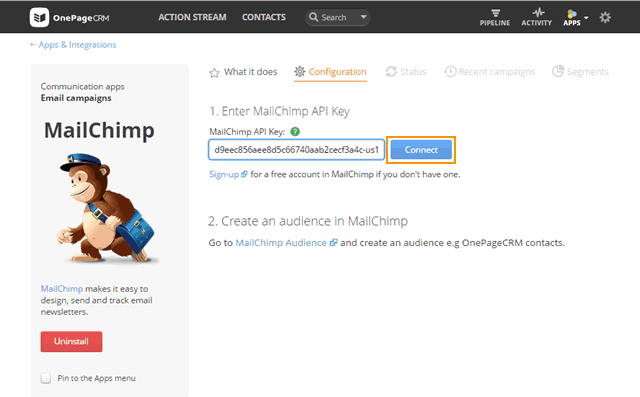Click the Segments pie chart icon
This screenshot has width=640, height=397.
tap(558, 71)
